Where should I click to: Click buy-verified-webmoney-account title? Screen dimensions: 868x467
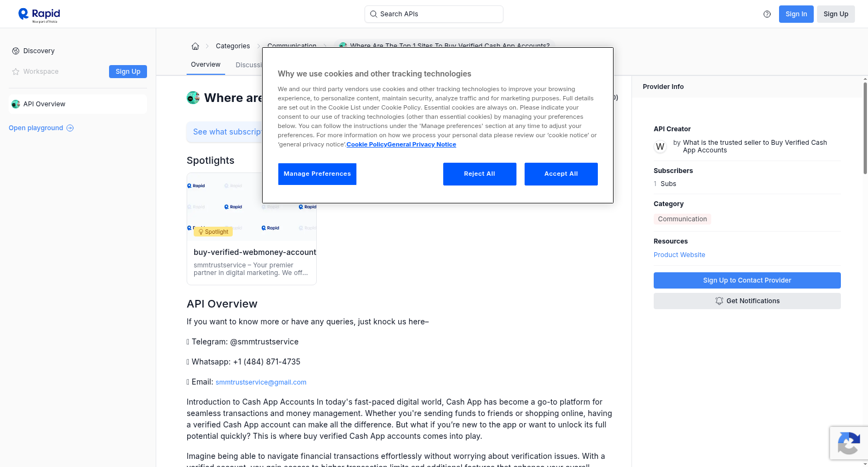(255, 252)
